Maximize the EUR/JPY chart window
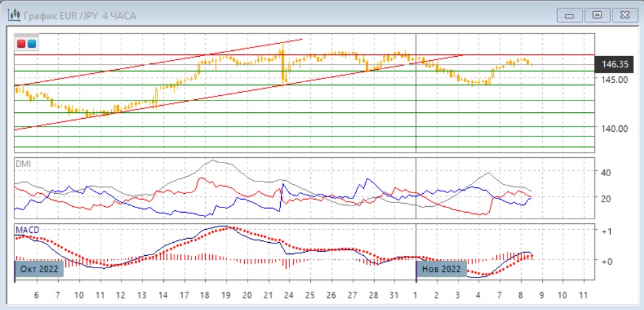 pos(596,15)
